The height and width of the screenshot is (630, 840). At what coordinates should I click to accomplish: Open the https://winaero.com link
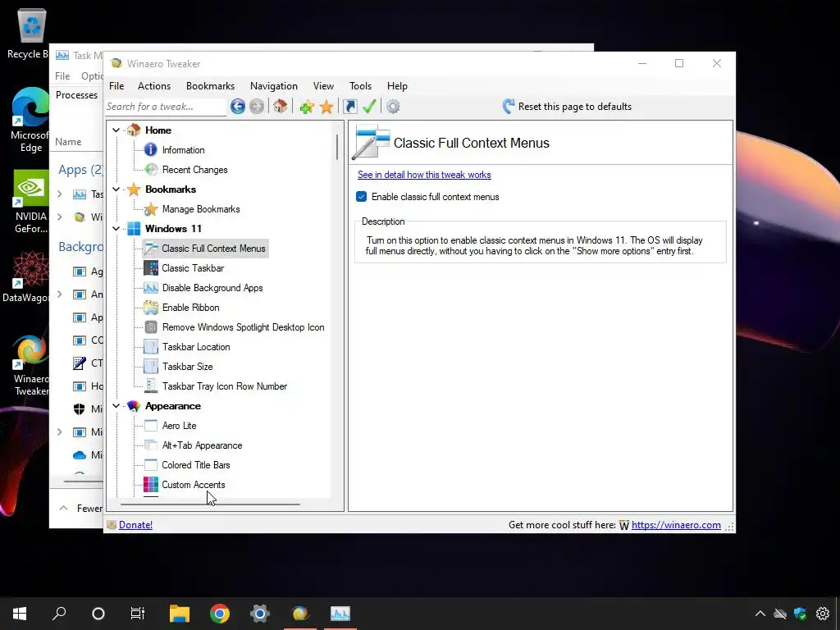click(x=676, y=525)
